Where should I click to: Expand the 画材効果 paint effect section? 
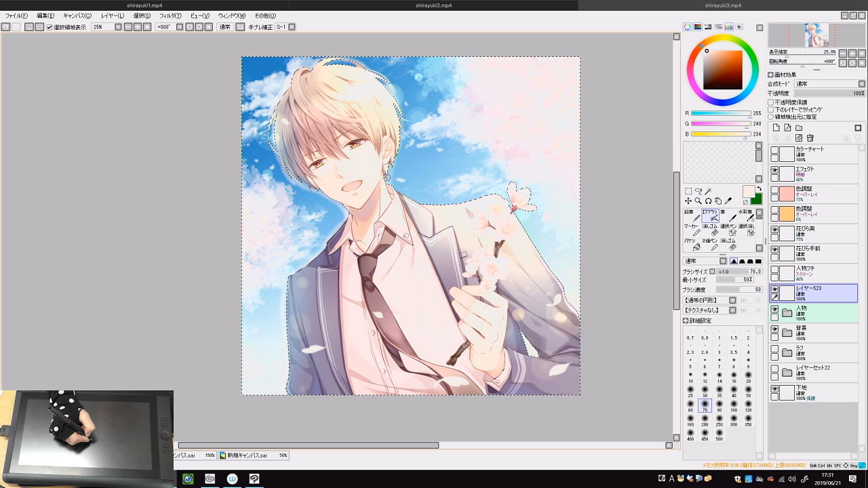coord(770,75)
